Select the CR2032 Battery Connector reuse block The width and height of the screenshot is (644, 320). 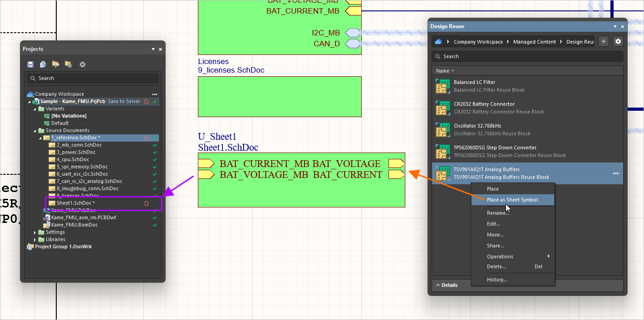pos(527,108)
